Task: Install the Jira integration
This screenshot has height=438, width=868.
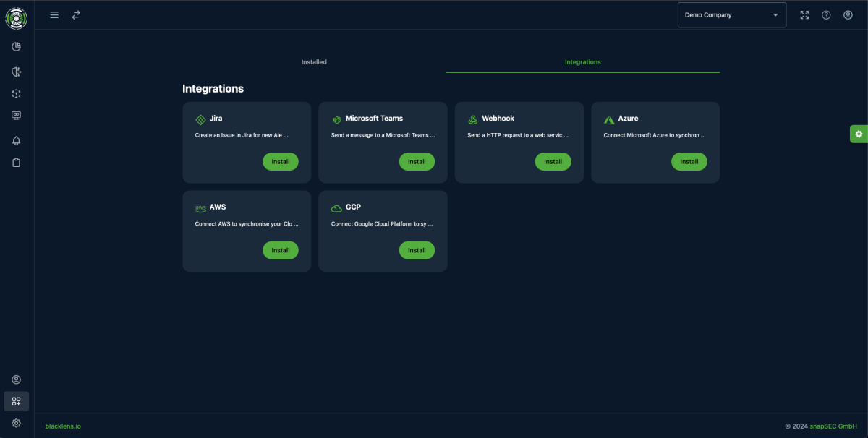Action: 281,162
